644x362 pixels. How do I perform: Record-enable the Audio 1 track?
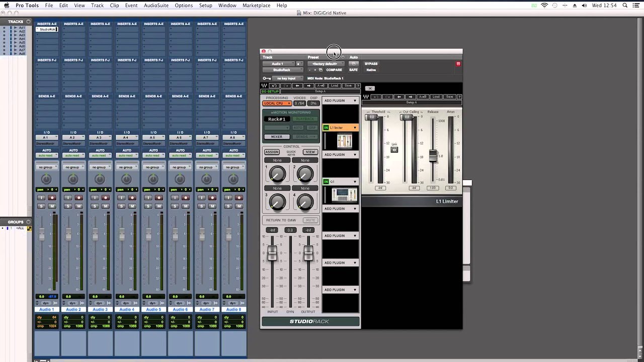click(52, 198)
